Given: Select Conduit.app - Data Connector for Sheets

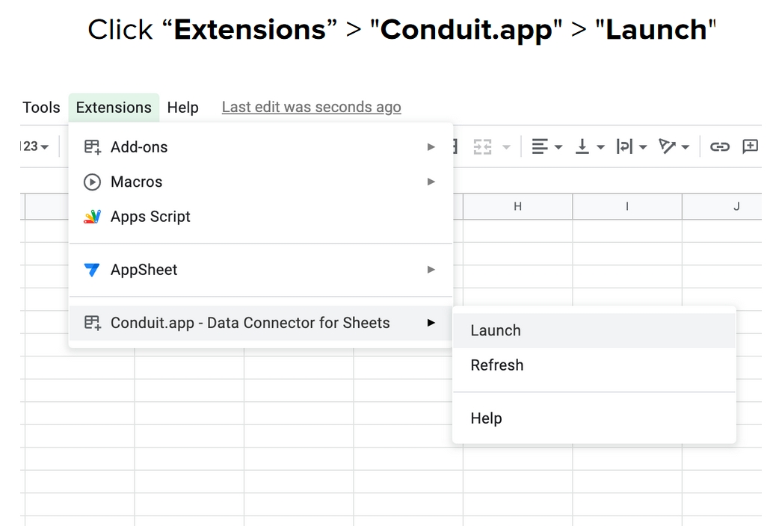Looking at the screenshot, I should point(250,323).
